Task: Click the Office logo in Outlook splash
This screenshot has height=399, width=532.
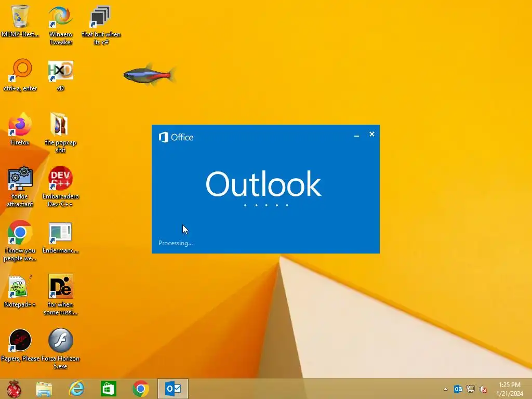Action: pos(176,137)
